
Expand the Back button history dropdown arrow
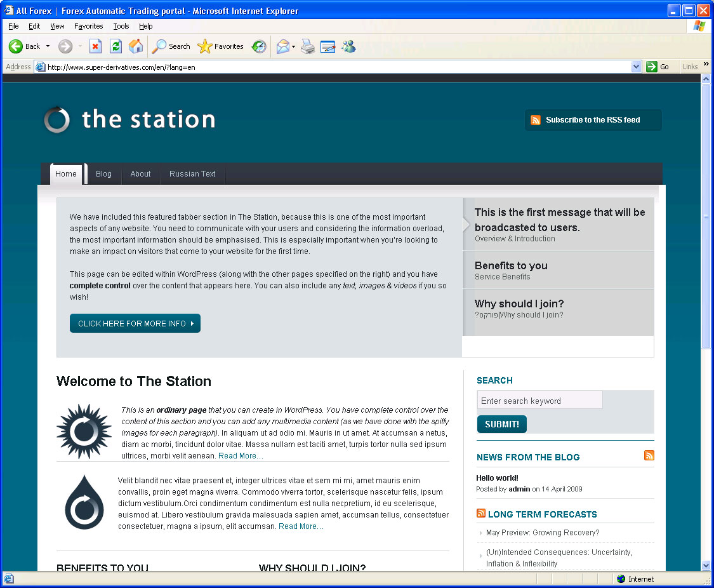pyautogui.click(x=48, y=46)
